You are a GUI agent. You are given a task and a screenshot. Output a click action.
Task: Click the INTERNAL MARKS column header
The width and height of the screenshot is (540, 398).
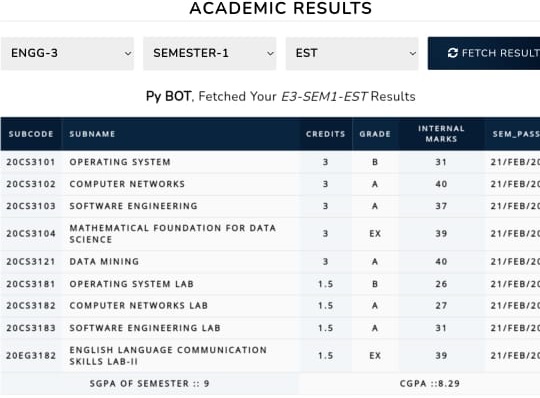tap(441, 134)
